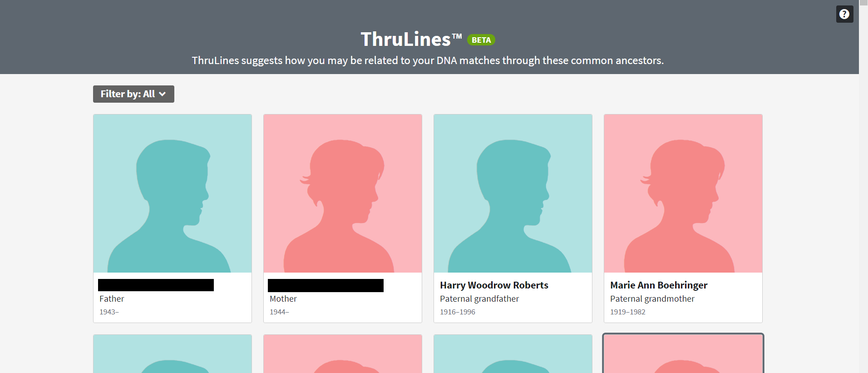Click the Marie Ann Boehringer name
Screen dimensions: 868x373
click(x=659, y=285)
